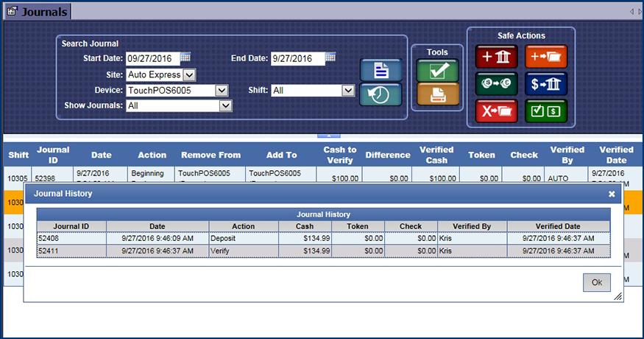Expand the Shift dropdown
The width and height of the screenshot is (644, 339).
click(x=349, y=90)
